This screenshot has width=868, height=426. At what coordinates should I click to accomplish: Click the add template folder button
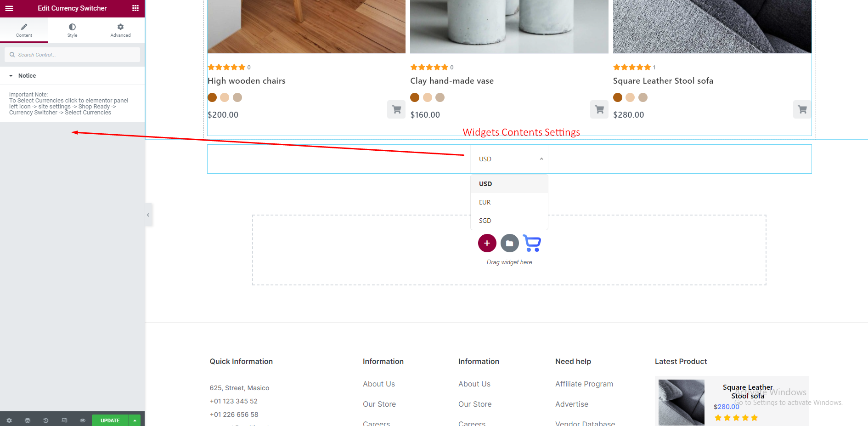coord(509,243)
